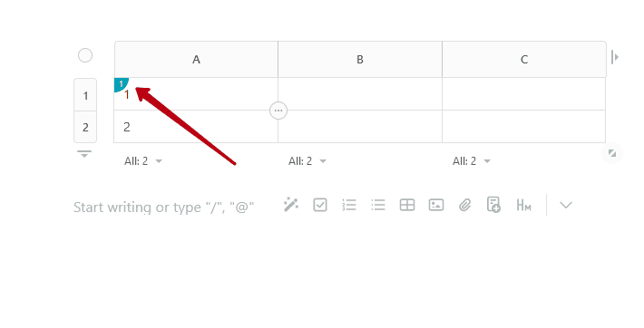
Task: Click the magic wand AI icon
Action: (x=291, y=205)
